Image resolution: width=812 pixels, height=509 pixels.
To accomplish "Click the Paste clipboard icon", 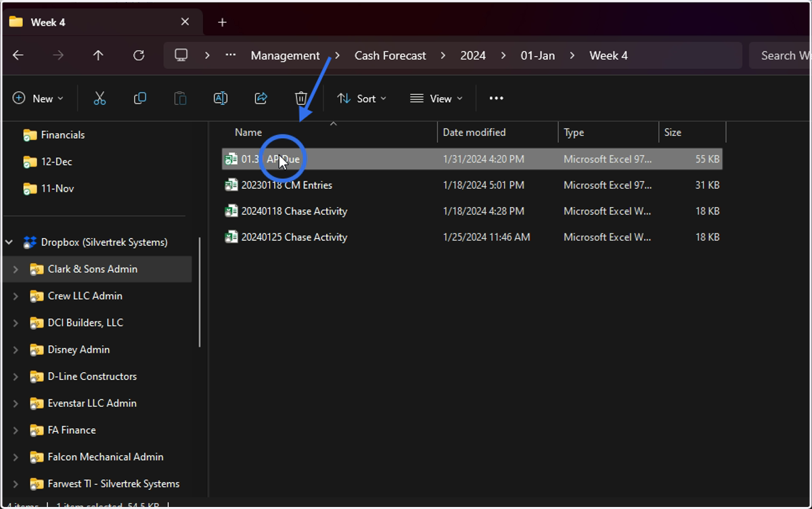I will (x=180, y=99).
